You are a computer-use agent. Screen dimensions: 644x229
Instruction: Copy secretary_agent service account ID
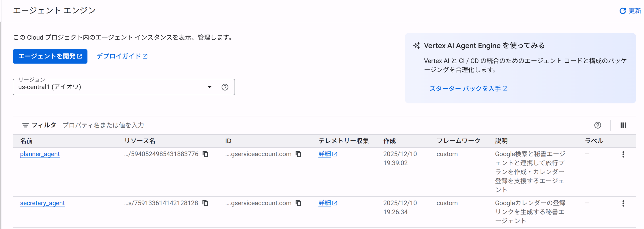pos(298,203)
